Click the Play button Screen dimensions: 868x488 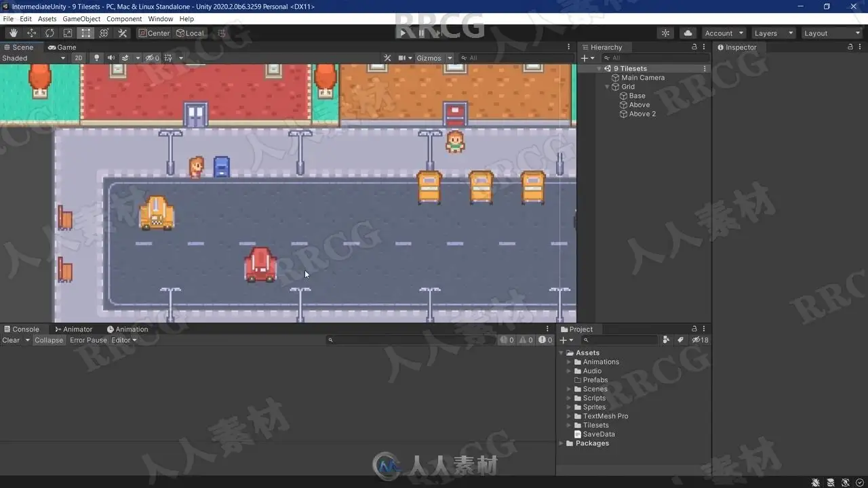[403, 33]
